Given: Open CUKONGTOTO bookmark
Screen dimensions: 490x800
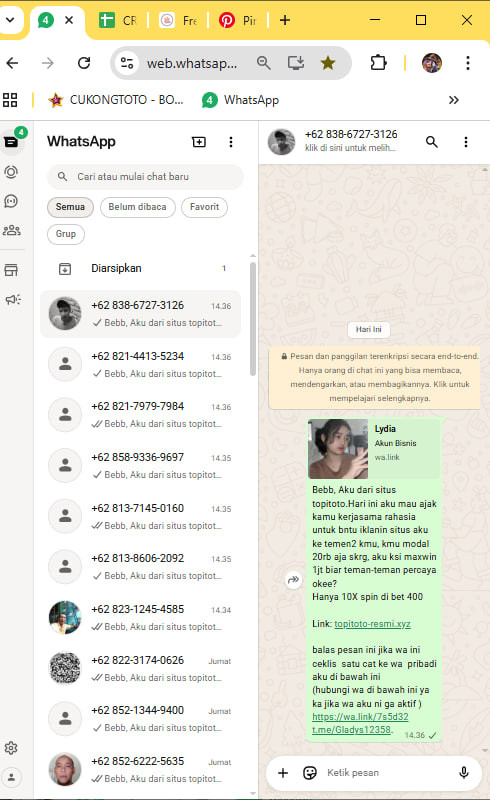Looking at the screenshot, I should coord(115,99).
